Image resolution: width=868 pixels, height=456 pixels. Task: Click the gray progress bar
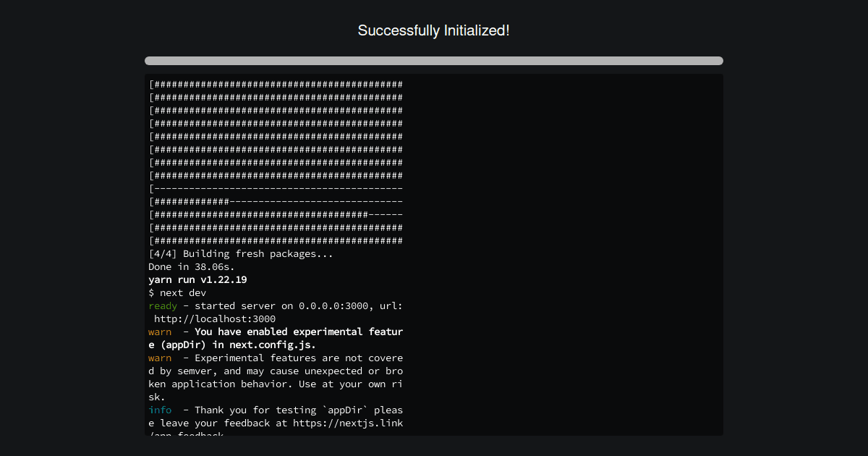tap(433, 61)
